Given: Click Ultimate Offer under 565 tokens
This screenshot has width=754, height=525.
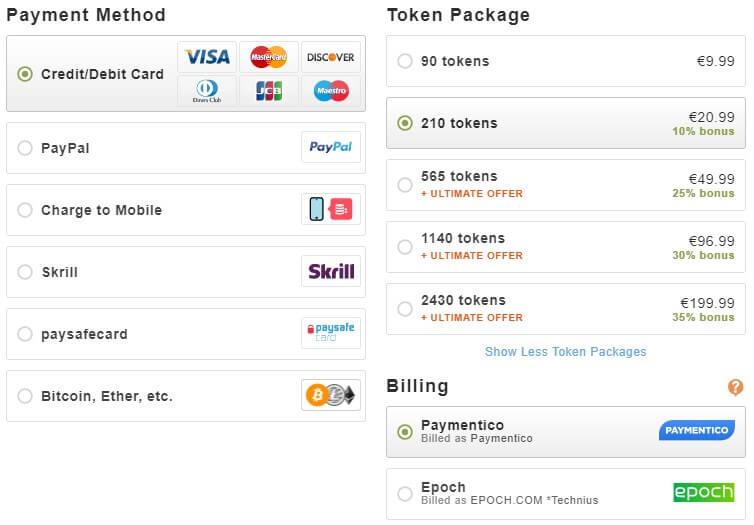Looking at the screenshot, I should point(472,194).
